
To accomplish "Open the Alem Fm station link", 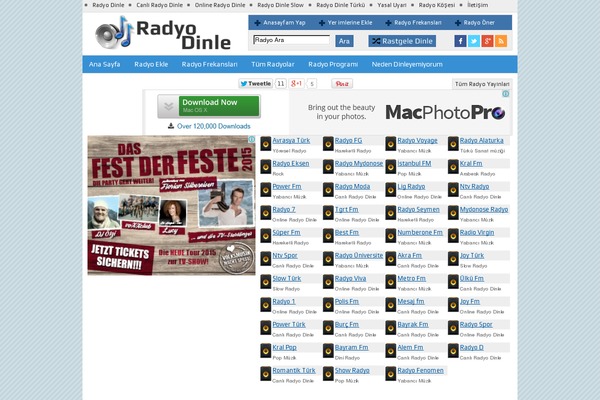I will [410, 347].
